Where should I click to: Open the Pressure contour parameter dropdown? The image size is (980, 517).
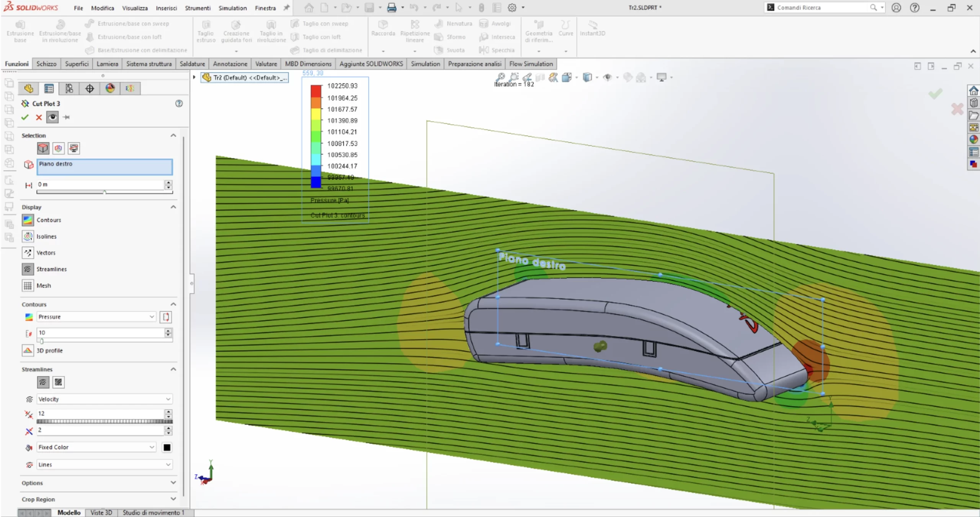(152, 317)
